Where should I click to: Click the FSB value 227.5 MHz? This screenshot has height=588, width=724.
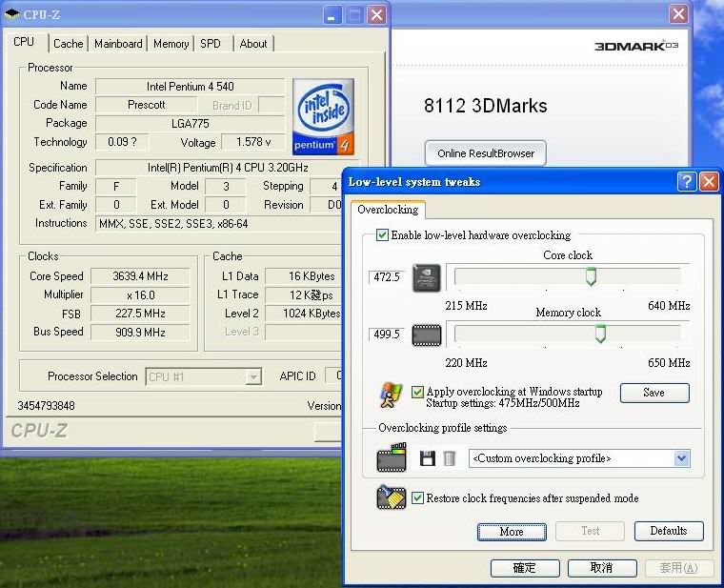[140, 314]
